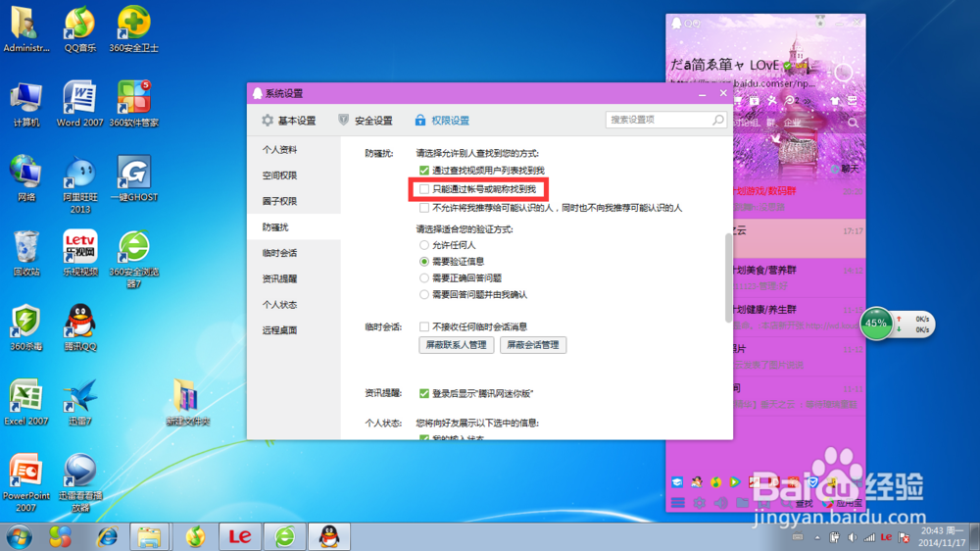Open 360安全浏览器7 desktop icon
This screenshot has height=551, width=980.
click(x=133, y=259)
